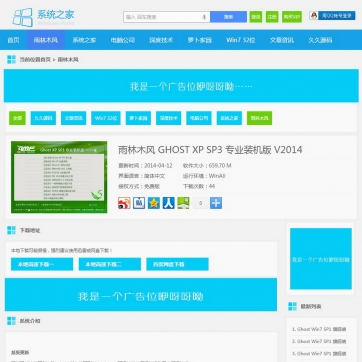This screenshot has height=362, width=362.
Task: Click 雨林木风 in breadcrumb
Action: coord(68,60)
